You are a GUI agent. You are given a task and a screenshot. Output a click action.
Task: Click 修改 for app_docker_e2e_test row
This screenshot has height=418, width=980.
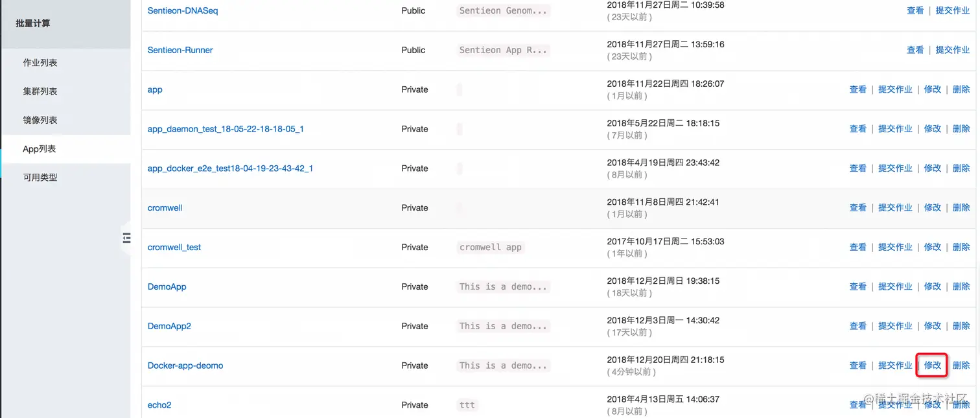tap(933, 168)
